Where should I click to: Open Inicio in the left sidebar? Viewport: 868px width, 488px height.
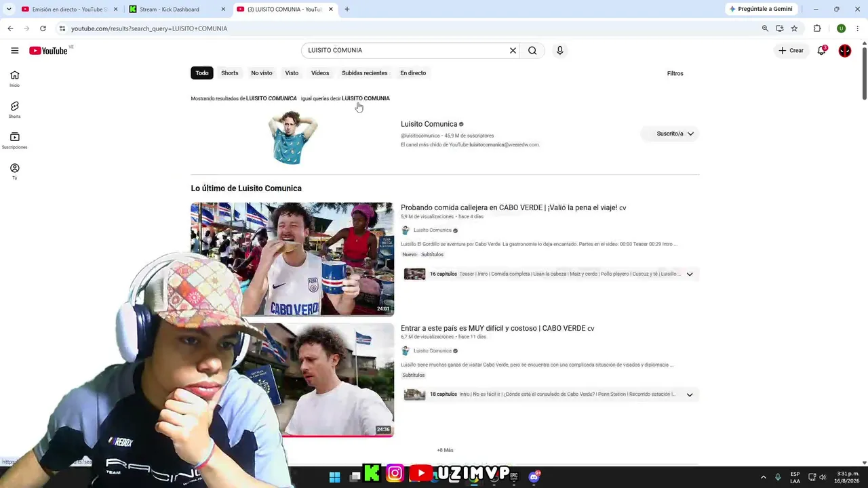tap(14, 79)
